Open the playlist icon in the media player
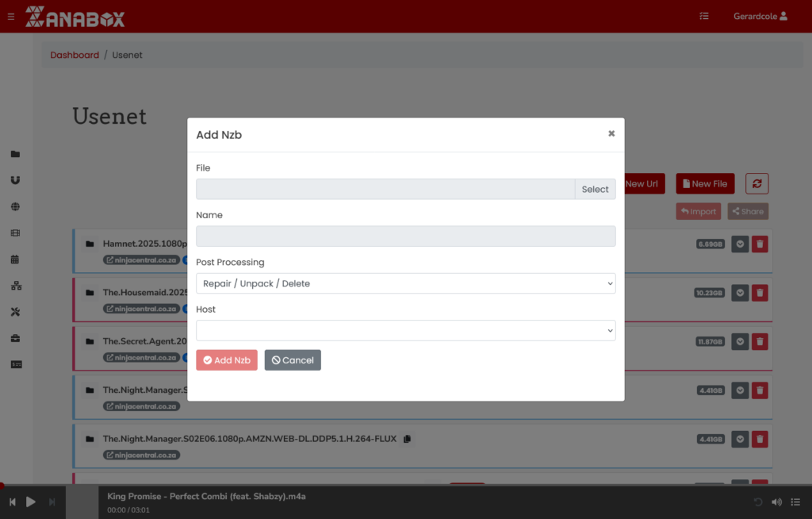This screenshot has height=519, width=812. point(796,502)
